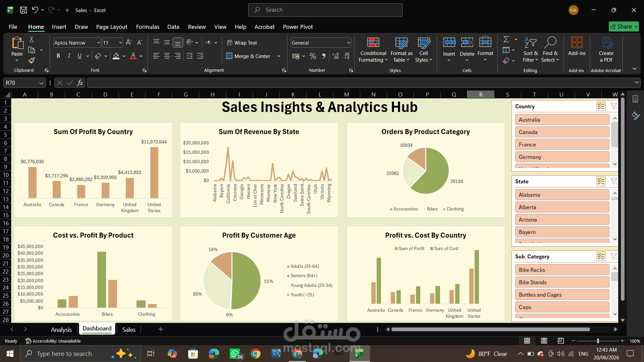Click the horizontal sheet scrollbar
The height and width of the screenshot is (362, 644).
click(x=490, y=329)
